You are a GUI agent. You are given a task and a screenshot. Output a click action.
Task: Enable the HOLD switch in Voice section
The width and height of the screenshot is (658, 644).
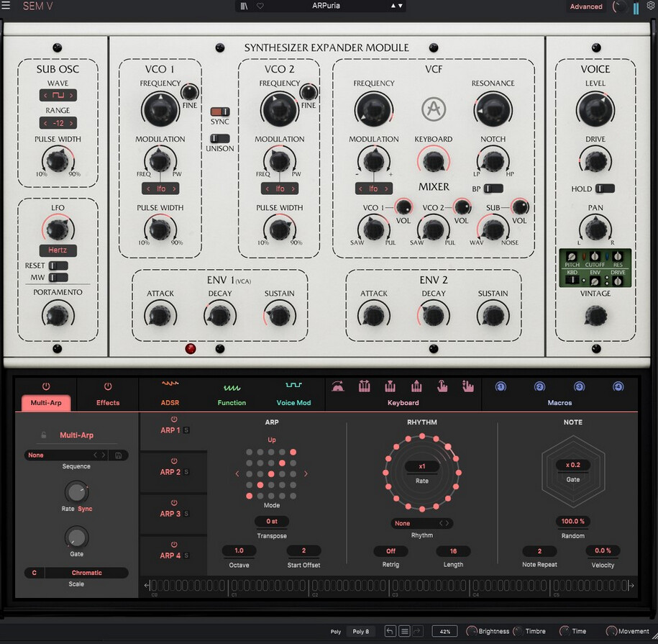605,189
